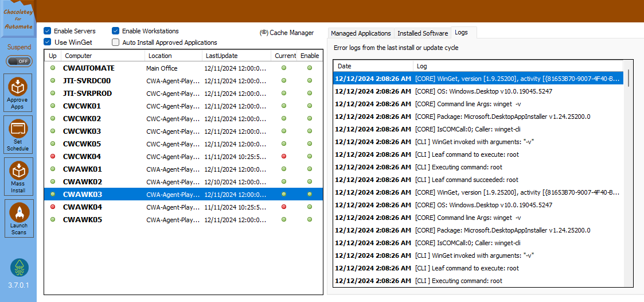The height and width of the screenshot is (302, 644).
Task: Select computer CWAUTOMATE in the list
Action: pyautogui.click(x=183, y=68)
